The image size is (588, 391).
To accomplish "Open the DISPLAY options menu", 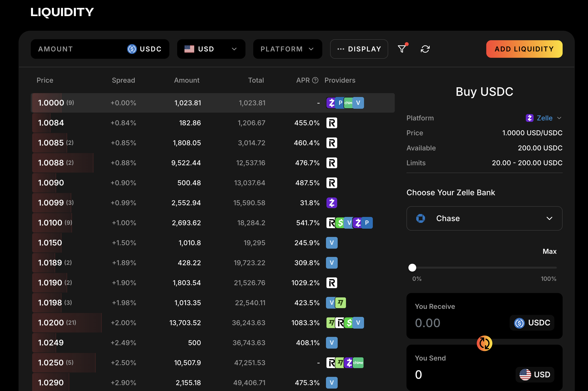I will (359, 49).
